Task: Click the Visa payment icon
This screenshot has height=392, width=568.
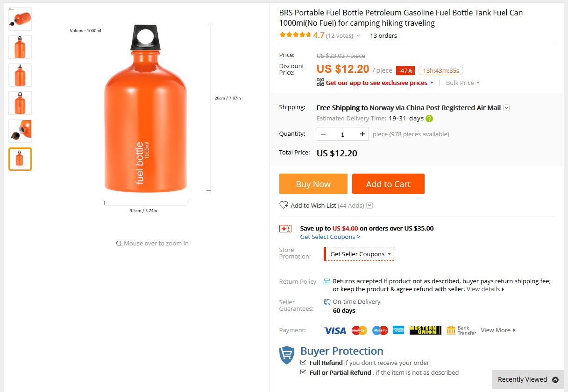Action: pos(334,330)
